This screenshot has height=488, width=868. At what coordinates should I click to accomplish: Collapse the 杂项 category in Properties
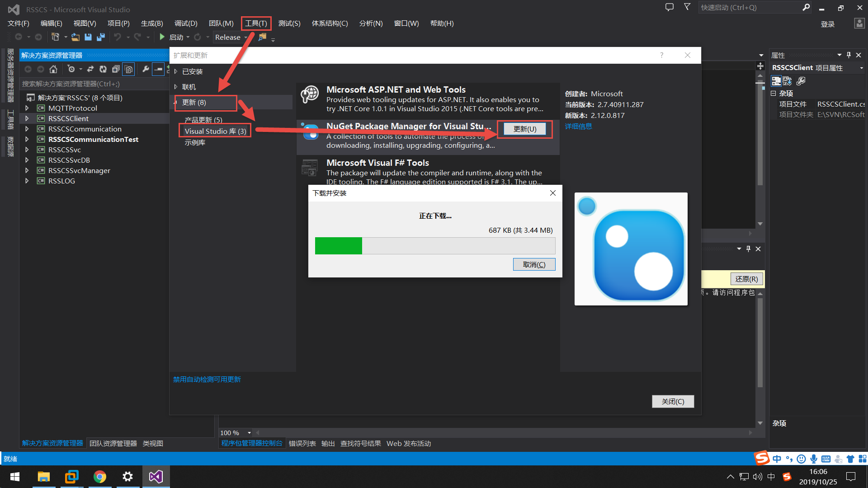pyautogui.click(x=773, y=94)
